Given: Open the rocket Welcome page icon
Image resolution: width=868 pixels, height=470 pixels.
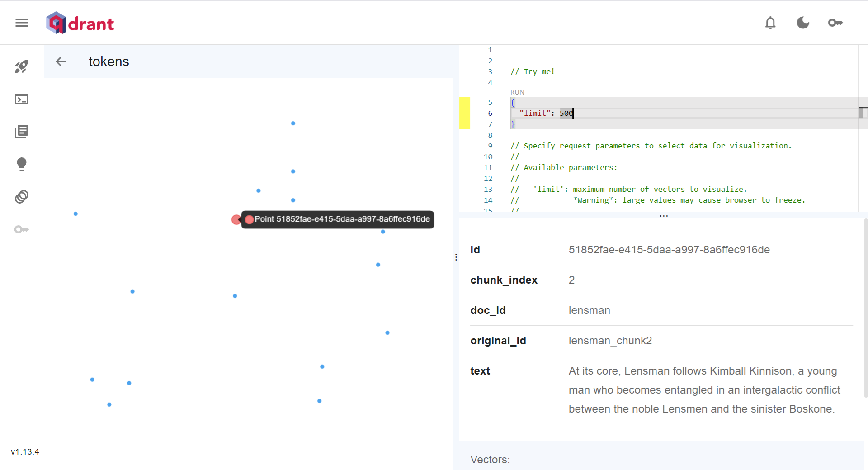Looking at the screenshot, I should 22,67.
